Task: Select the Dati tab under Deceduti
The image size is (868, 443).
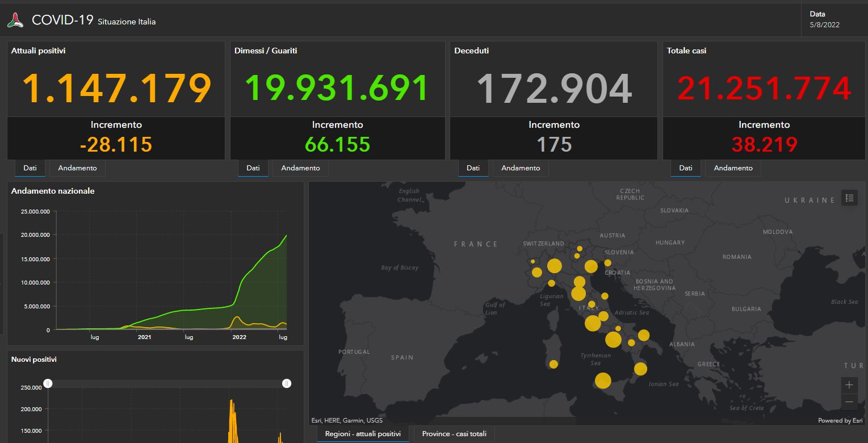Action: [x=473, y=168]
